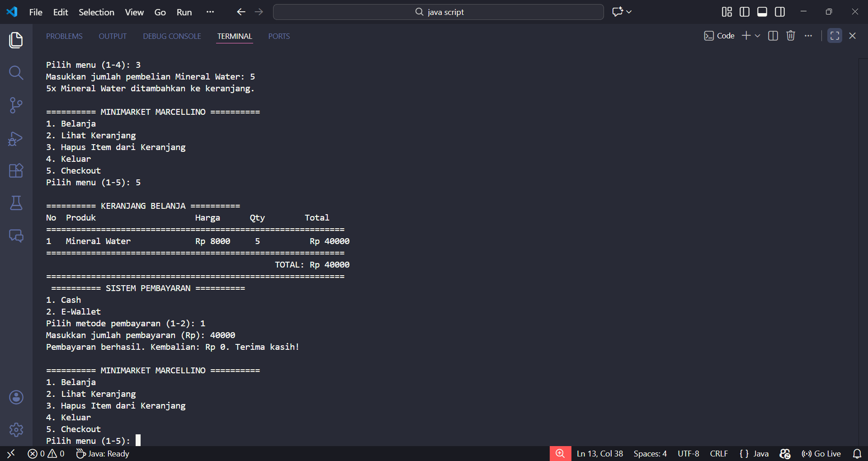Toggle maximized panel size button

click(835, 36)
